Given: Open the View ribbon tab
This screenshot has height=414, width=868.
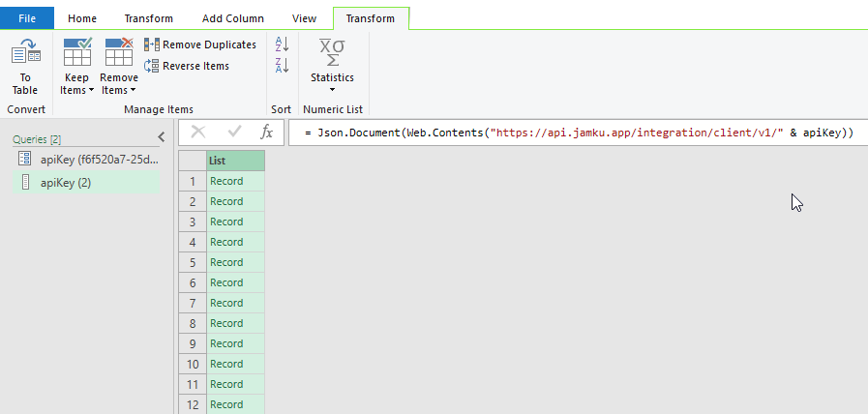Looking at the screenshot, I should [x=304, y=18].
